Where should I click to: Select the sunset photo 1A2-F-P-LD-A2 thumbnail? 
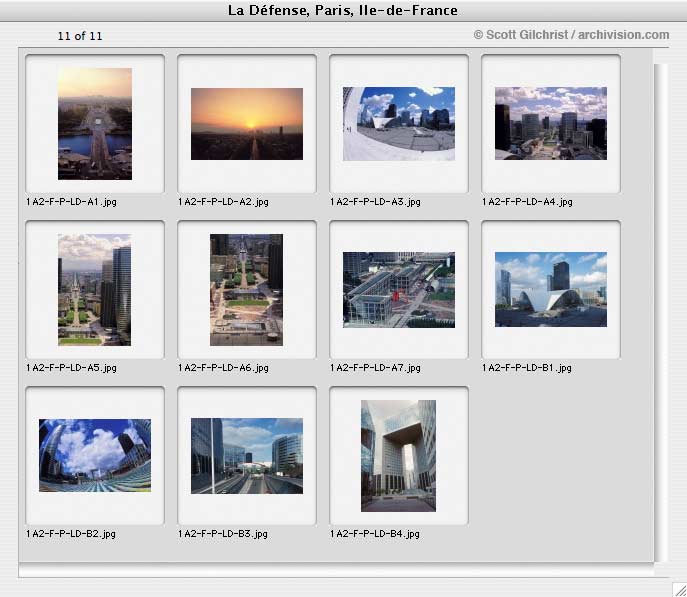point(247,124)
